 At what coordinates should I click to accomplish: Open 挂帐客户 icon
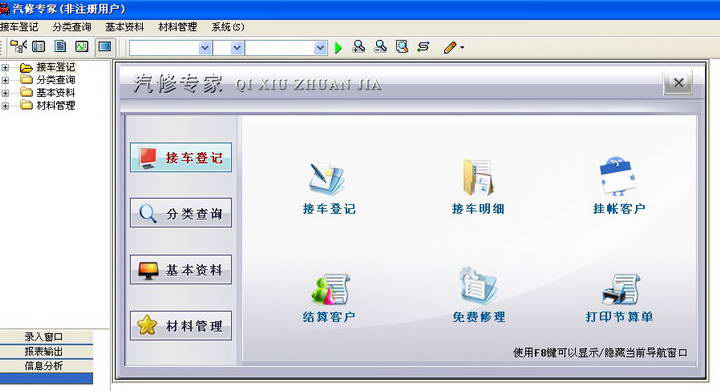(x=618, y=177)
